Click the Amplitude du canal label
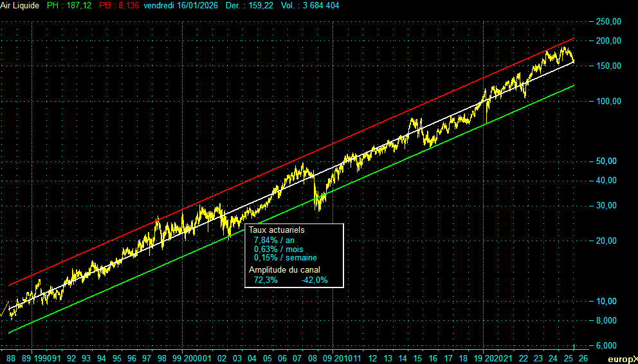Image resolution: width=638 pixels, height=364 pixels. [284, 270]
